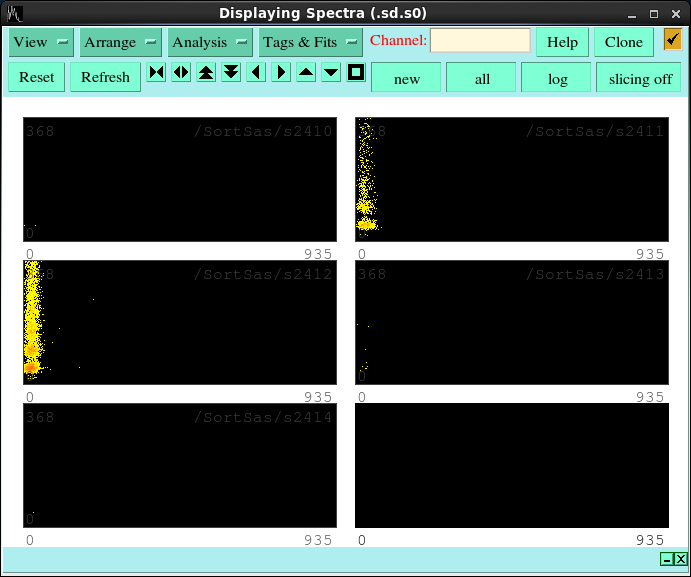Select the /SortSas/s2411 spectrum panel

point(512,179)
